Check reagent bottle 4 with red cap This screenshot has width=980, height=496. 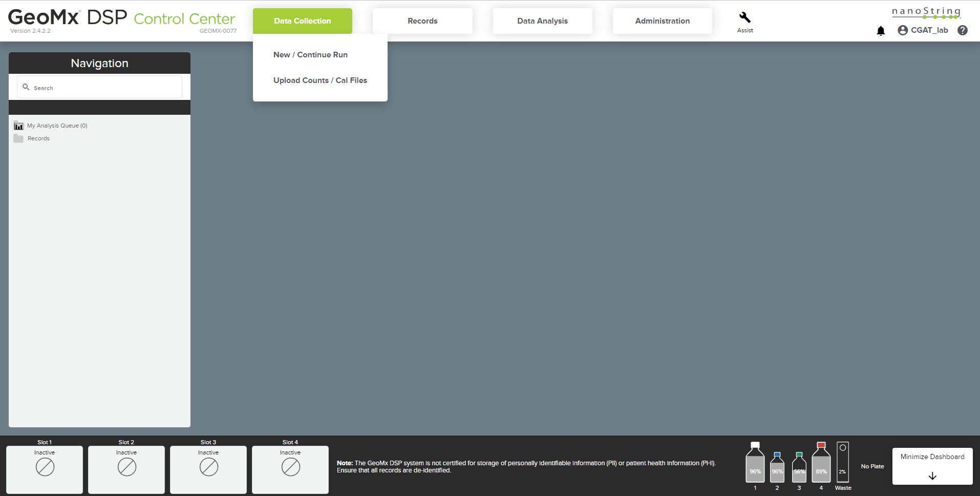point(821,462)
